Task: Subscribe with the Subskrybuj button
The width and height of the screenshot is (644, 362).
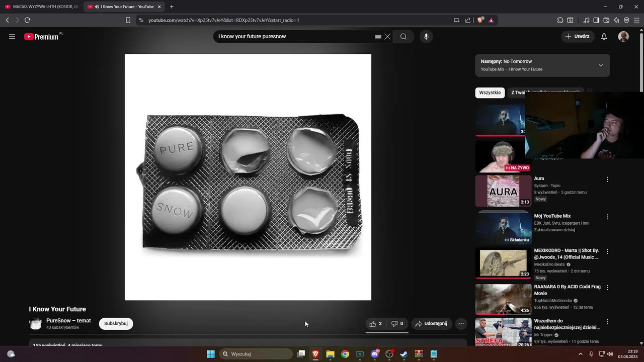Action: (116, 324)
